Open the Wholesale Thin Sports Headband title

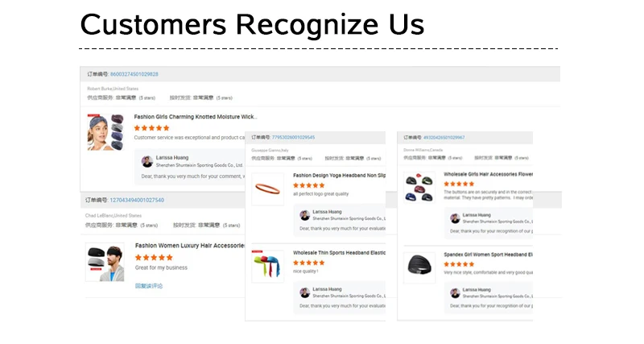point(339,252)
